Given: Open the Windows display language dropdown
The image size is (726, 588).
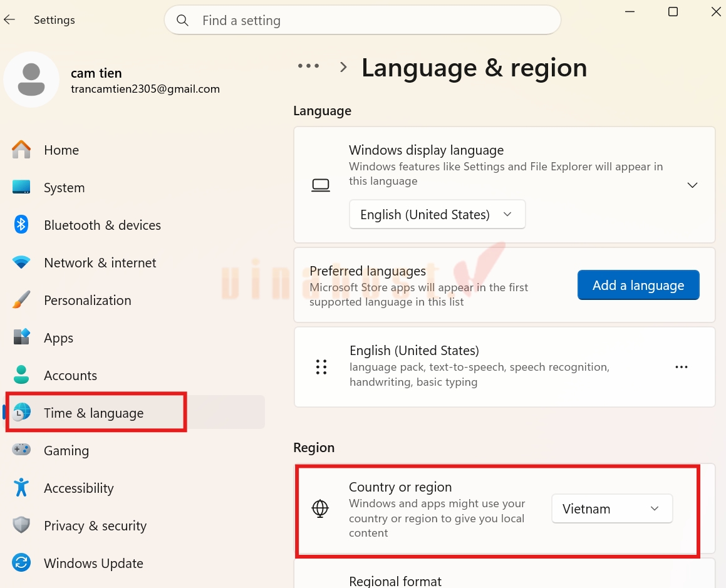Looking at the screenshot, I should click(x=437, y=214).
